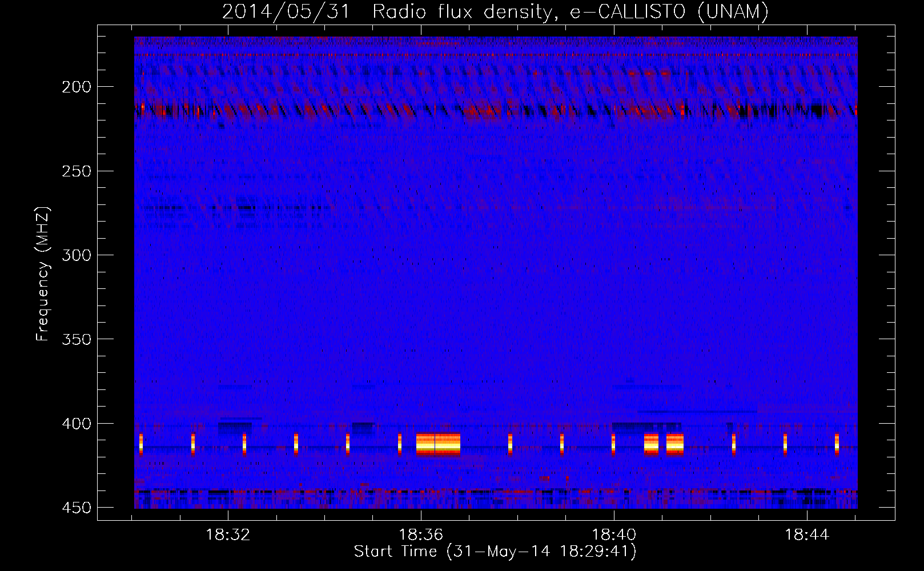Click the 250 frequency tick label
The width and height of the screenshot is (924, 571).
coord(76,171)
